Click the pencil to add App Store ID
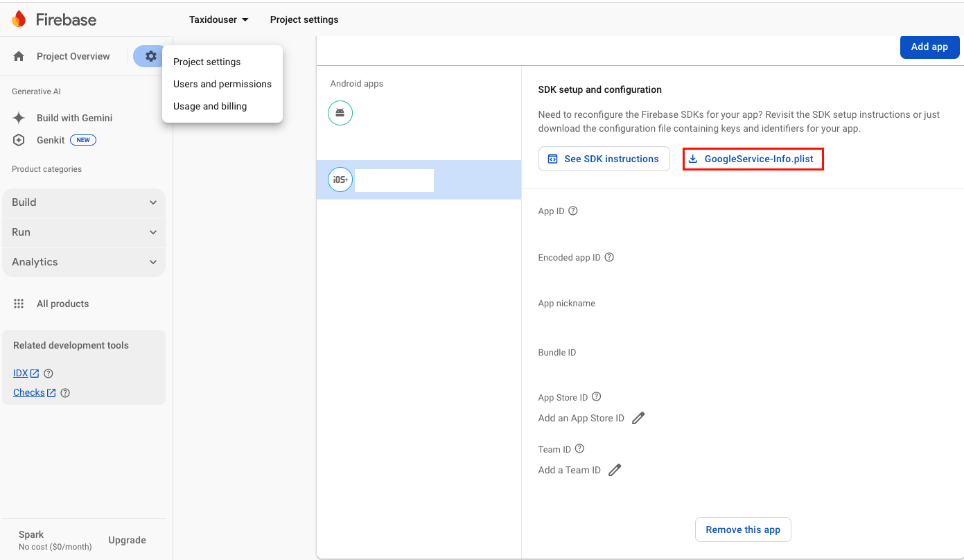This screenshot has height=560, width=964. pyautogui.click(x=638, y=418)
